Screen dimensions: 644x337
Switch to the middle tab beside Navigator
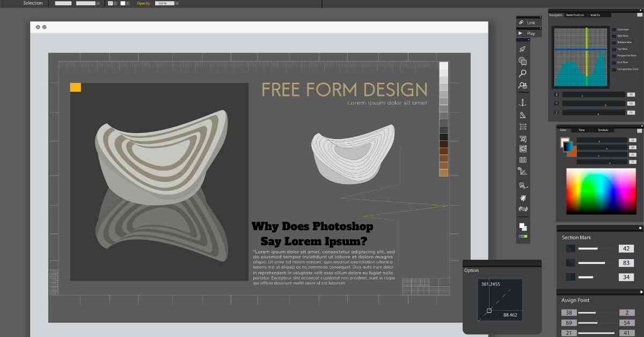point(574,15)
